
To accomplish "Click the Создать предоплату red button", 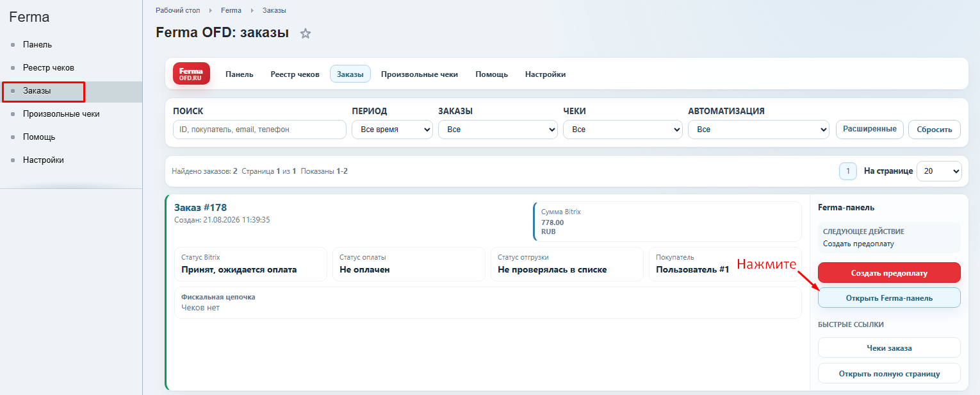I will click(889, 273).
